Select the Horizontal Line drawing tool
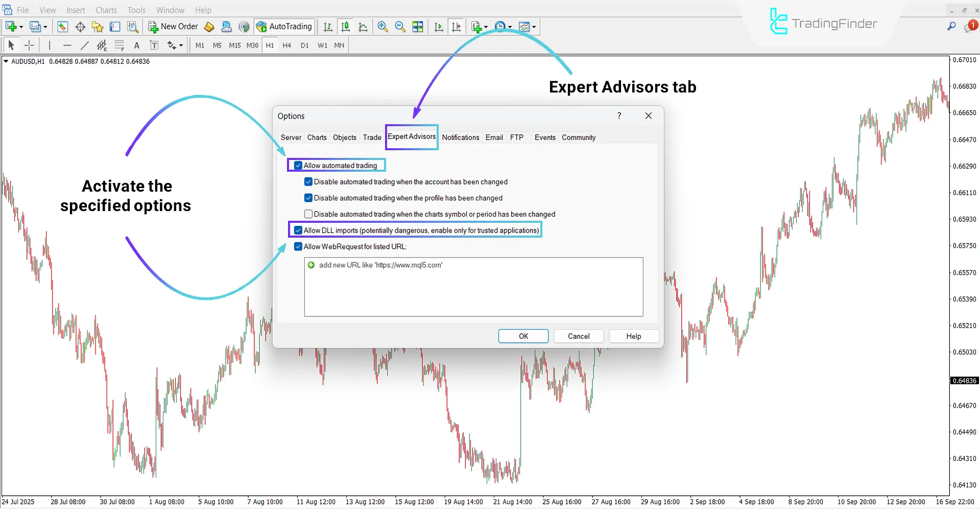The width and height of the screenshot is (980, 509). (67, 45)
